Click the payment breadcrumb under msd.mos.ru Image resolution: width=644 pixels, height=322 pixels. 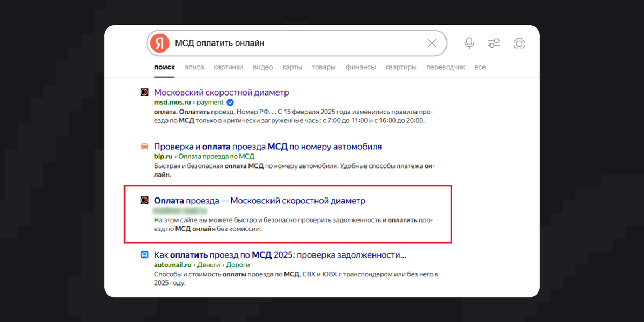(211, 102)
